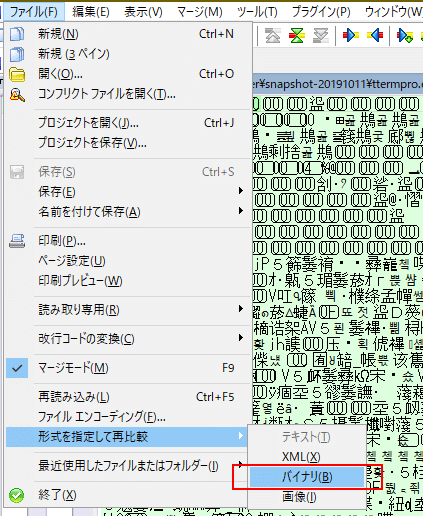Choose 終了(X) to exit
The height and width of the screenshot is (516, 423).
(x=128, y=495)
